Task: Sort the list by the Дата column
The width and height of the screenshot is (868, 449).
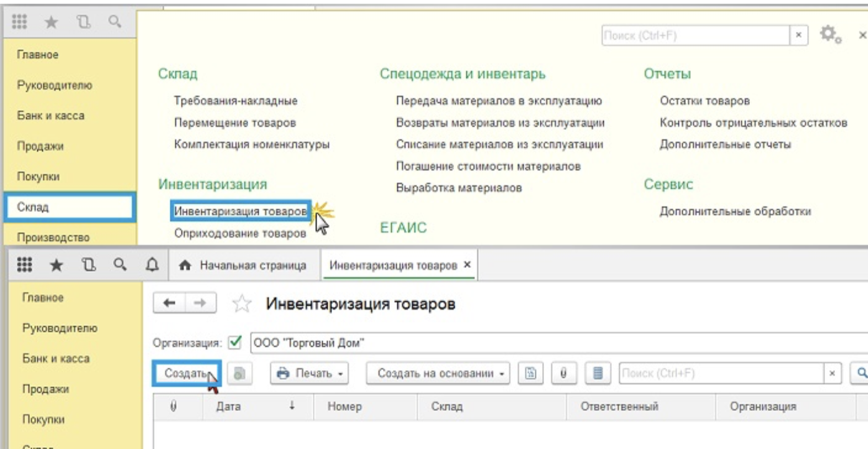Action: coord(228,407)
